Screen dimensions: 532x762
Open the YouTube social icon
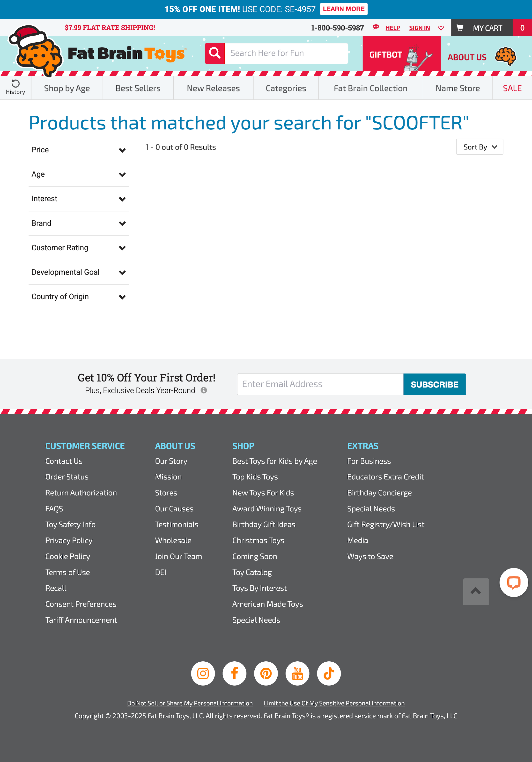[297, 673]
